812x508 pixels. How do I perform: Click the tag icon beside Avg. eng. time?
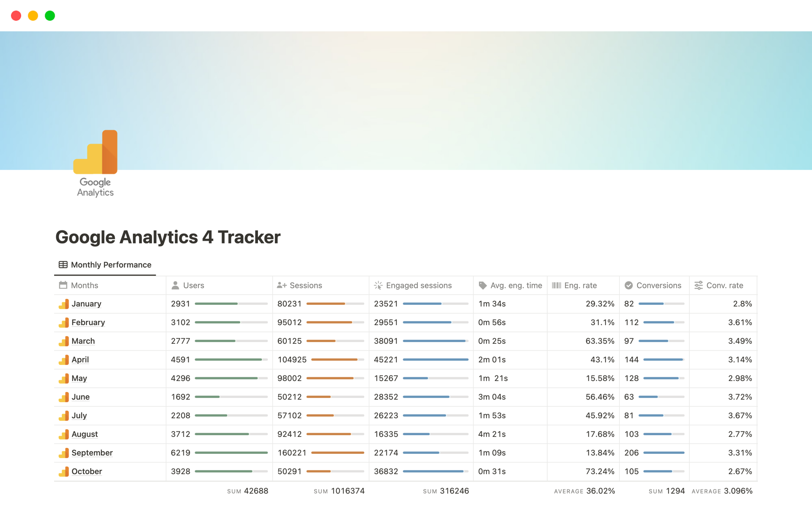483,285
